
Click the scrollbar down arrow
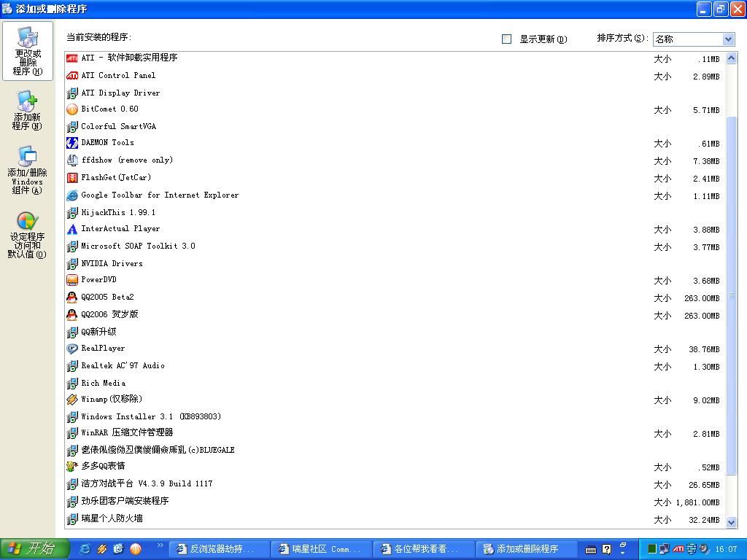click(731, 522)
